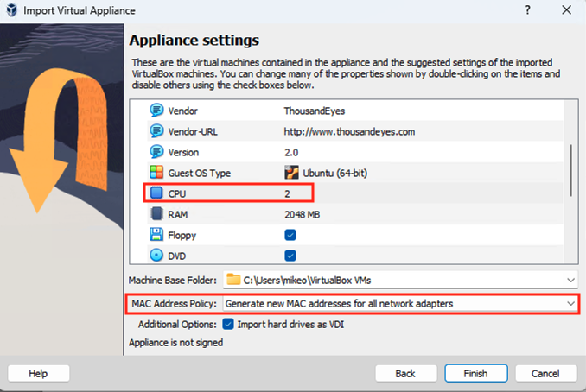Open the MAC Address Policy dropdown
The height and width of the screenshot is (392, 586).
coord(570,303)
